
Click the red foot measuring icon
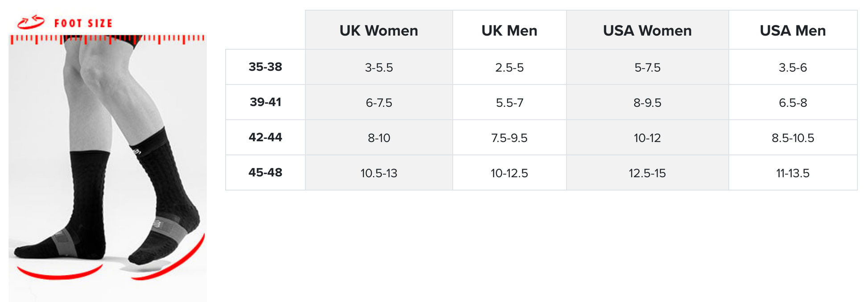pos(31,21)
